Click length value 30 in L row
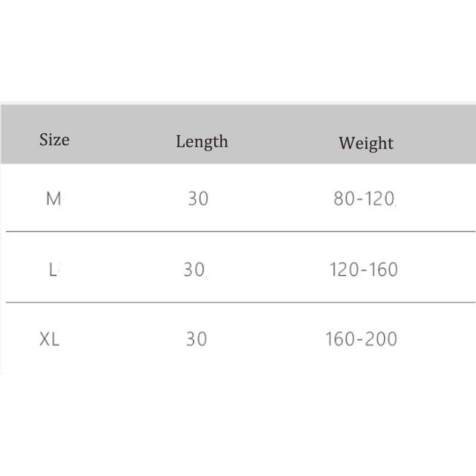 click(195, 270)
